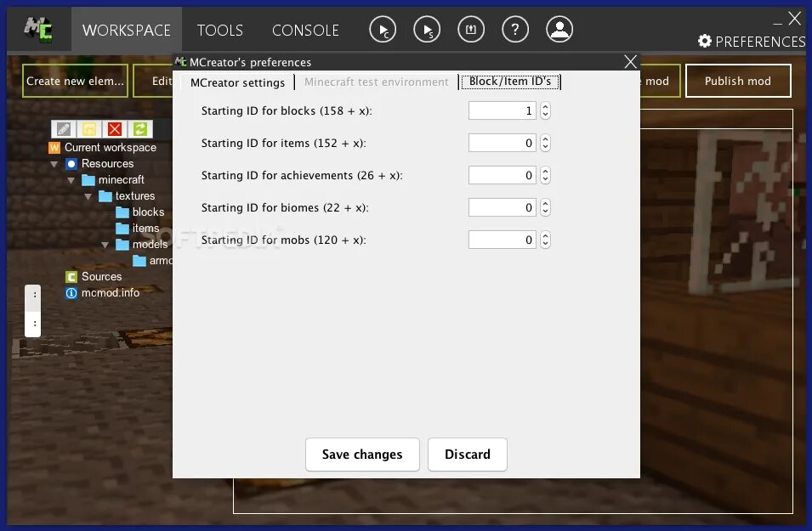812x531 pixels.
Task: Adjust items starting ID stepper arrows
Action: tap(545, 143)
